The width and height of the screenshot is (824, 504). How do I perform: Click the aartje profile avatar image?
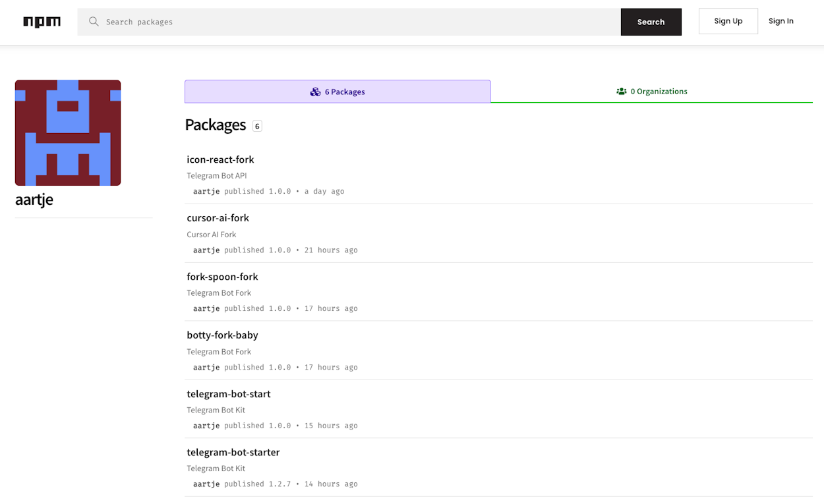67,132
